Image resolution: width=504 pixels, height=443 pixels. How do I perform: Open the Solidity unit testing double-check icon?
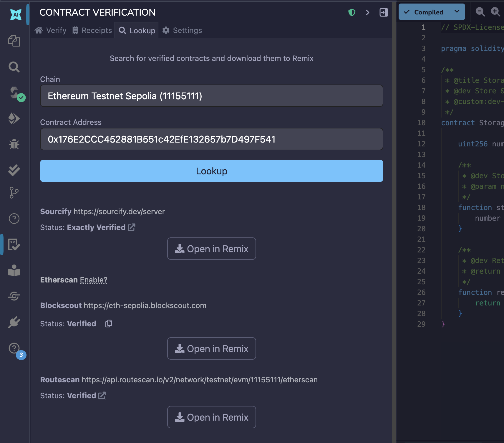(x=14, y=170)
